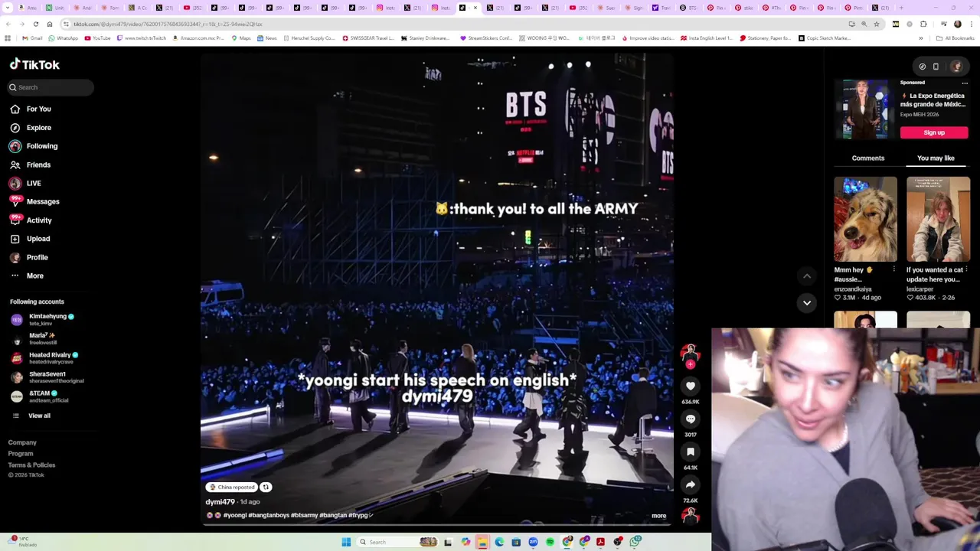Click the Get Coins icon at top right

click(x=922, y=67)
